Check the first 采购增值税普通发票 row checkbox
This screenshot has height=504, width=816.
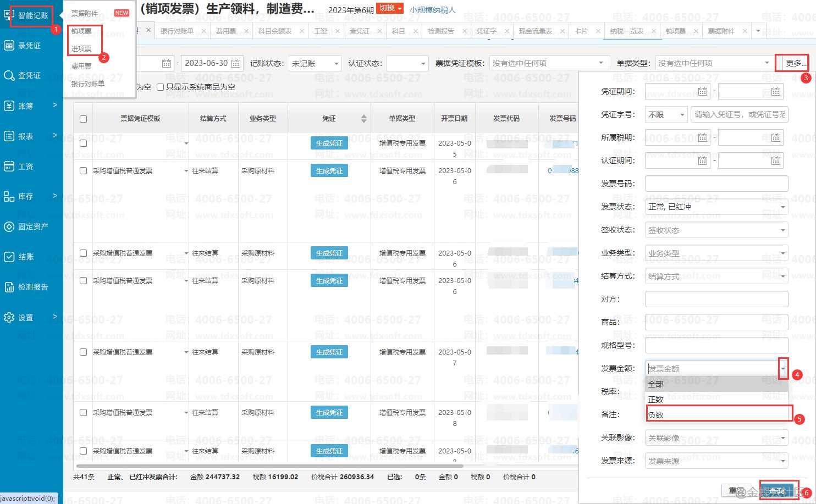click(x=83, y=171)
